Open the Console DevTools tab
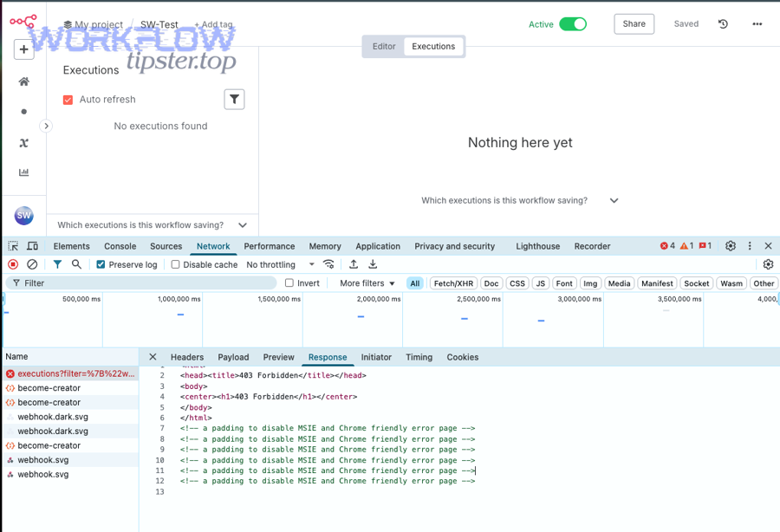Screen dimensions: 780x532 tap(120, 246)
